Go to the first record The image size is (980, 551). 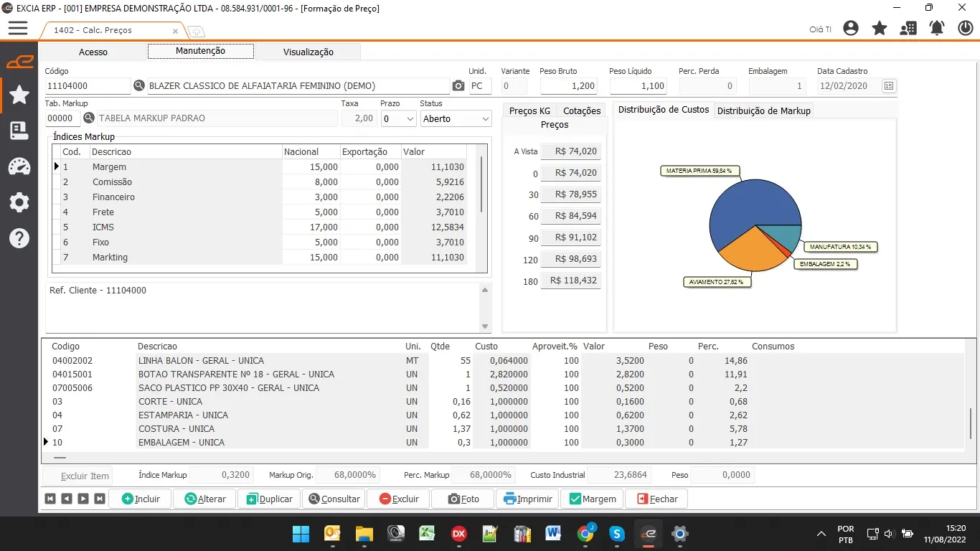click(x=50, y=499)
